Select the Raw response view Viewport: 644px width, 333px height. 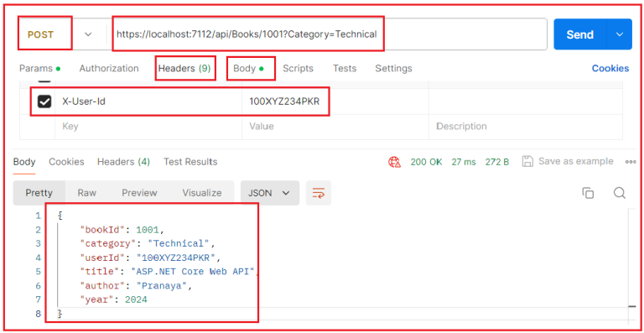pos(86,193)
